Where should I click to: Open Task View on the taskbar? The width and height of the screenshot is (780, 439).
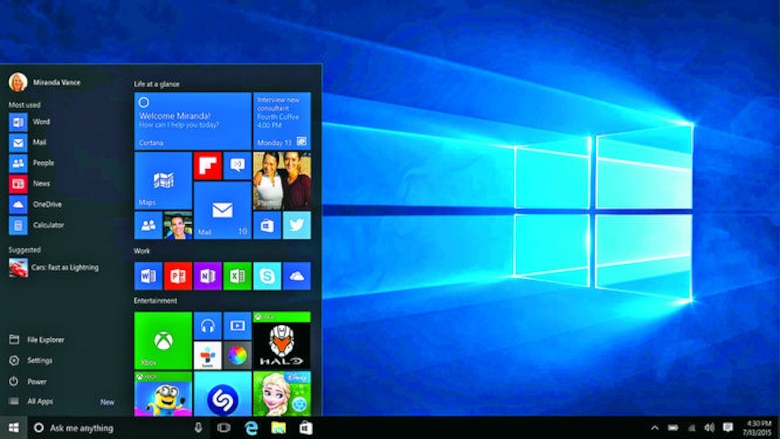tap(224, 428)
